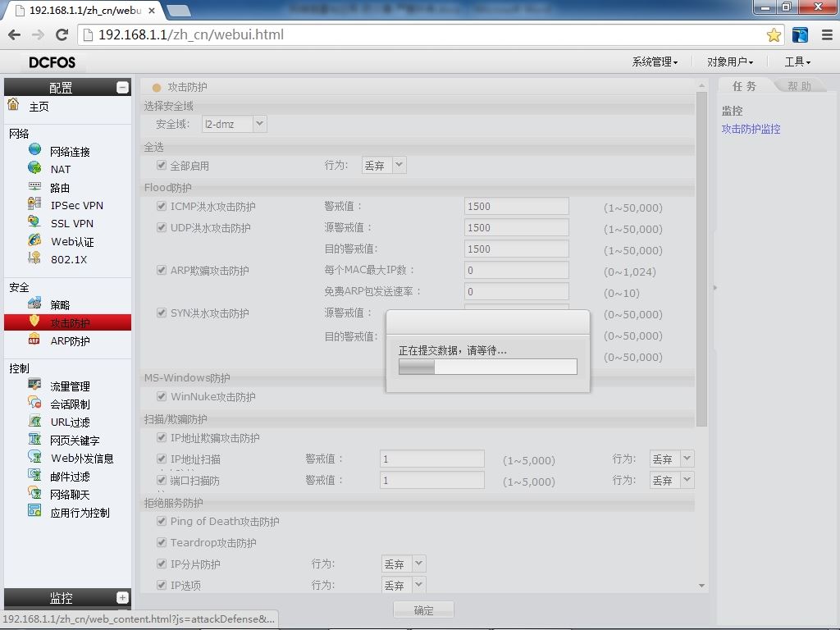This screenshot has height=630, width=840.
Task: Click the new tab button
Action: click(x=179, y=10)
